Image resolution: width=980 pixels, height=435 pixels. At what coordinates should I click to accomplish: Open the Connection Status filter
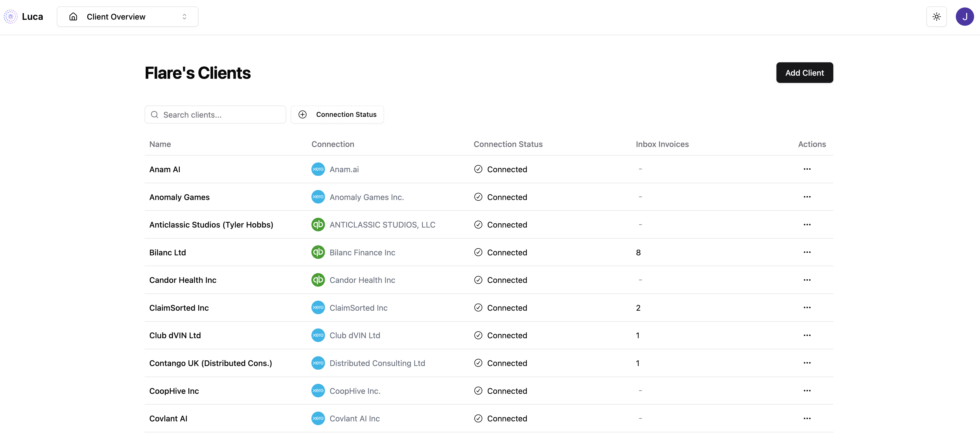pos(337,115)
